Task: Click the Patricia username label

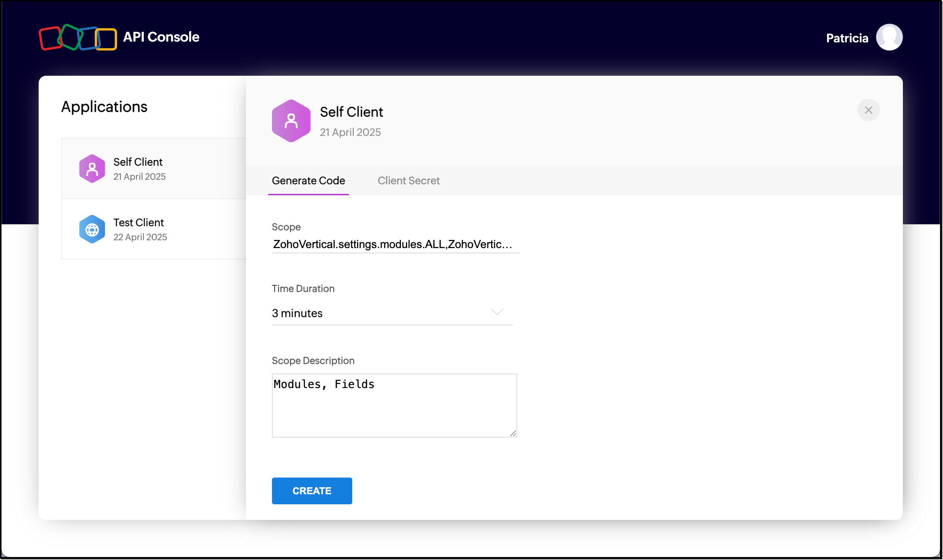Action: (x=847, y=38)
